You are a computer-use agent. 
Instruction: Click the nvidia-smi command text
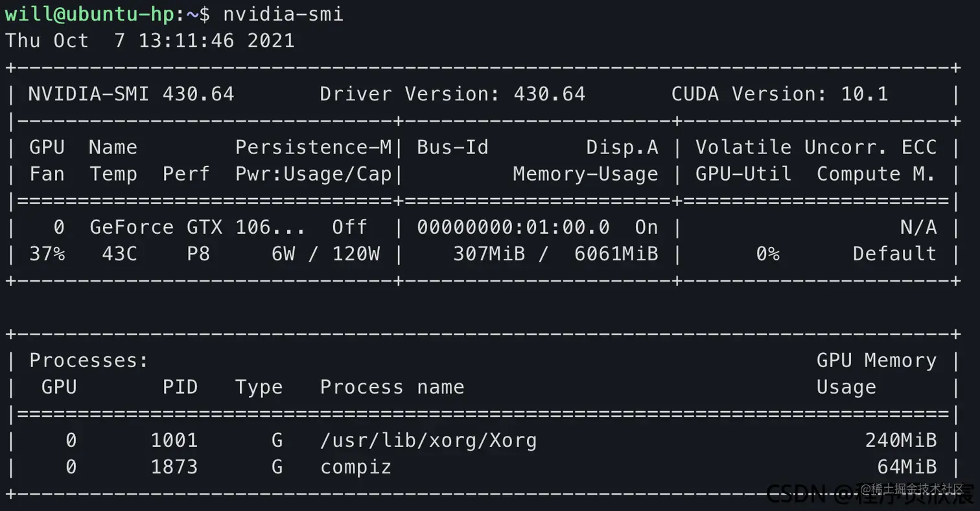pos(283,14)
